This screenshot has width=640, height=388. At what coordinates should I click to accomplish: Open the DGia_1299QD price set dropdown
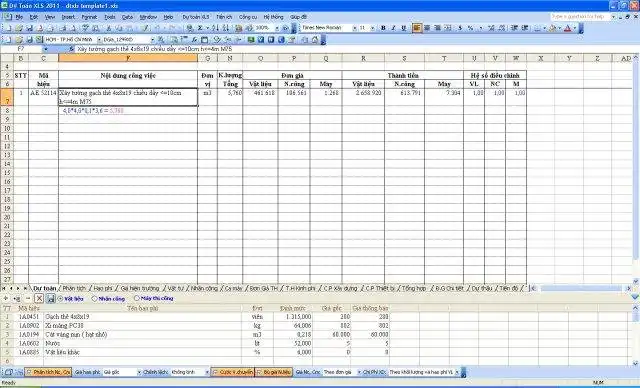(x=152, y=40)
